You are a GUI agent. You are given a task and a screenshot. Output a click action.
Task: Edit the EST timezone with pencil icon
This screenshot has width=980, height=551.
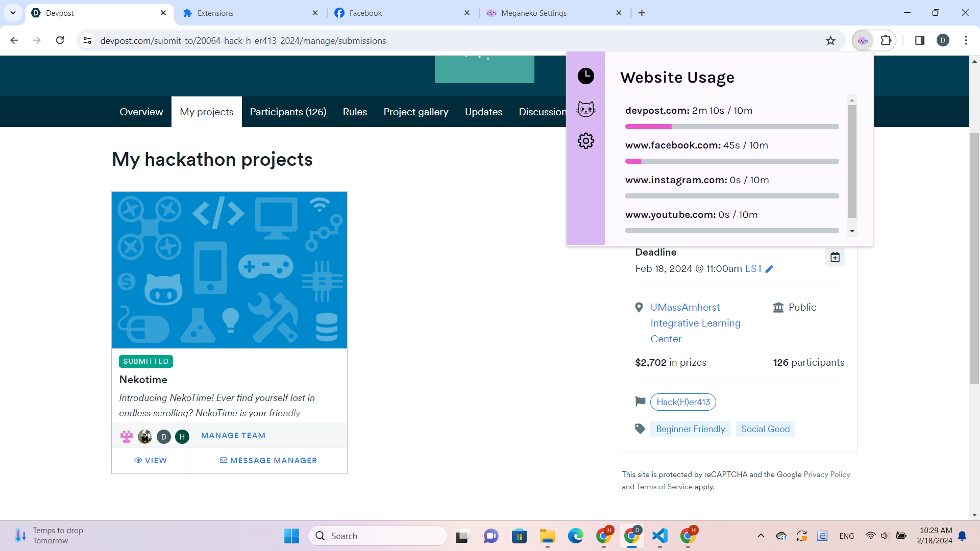point(769,269)
